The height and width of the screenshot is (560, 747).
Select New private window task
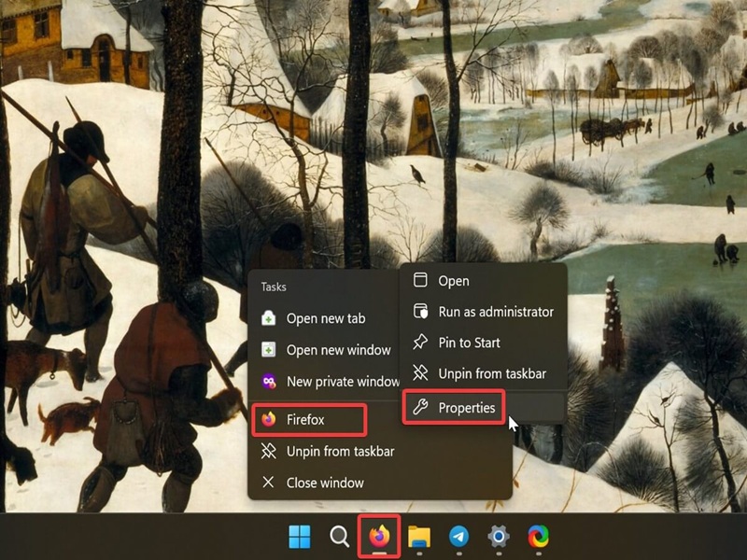[324, 382]
